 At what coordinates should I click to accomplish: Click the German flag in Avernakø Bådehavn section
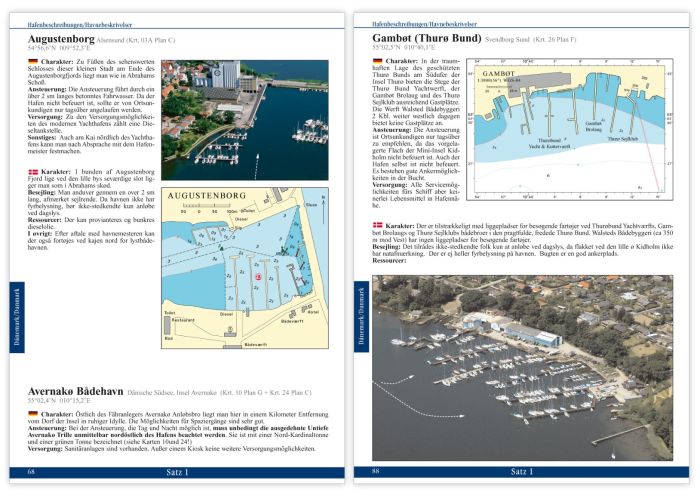click(34, 412)
